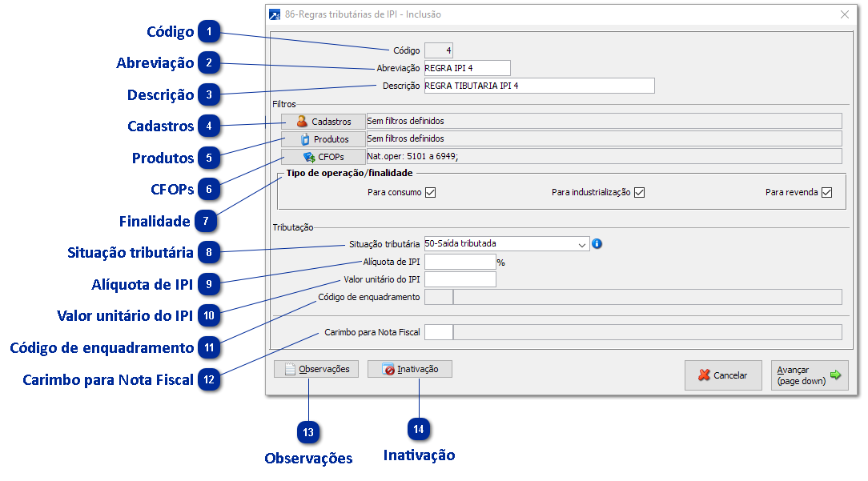Click the Código de enquadramento code field
Screen dimensions: 868x481
pos(439,297)
